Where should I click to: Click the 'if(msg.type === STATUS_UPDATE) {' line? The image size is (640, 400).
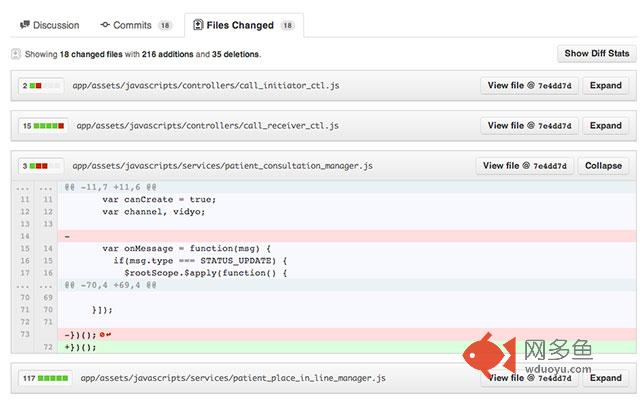(200, 261)
